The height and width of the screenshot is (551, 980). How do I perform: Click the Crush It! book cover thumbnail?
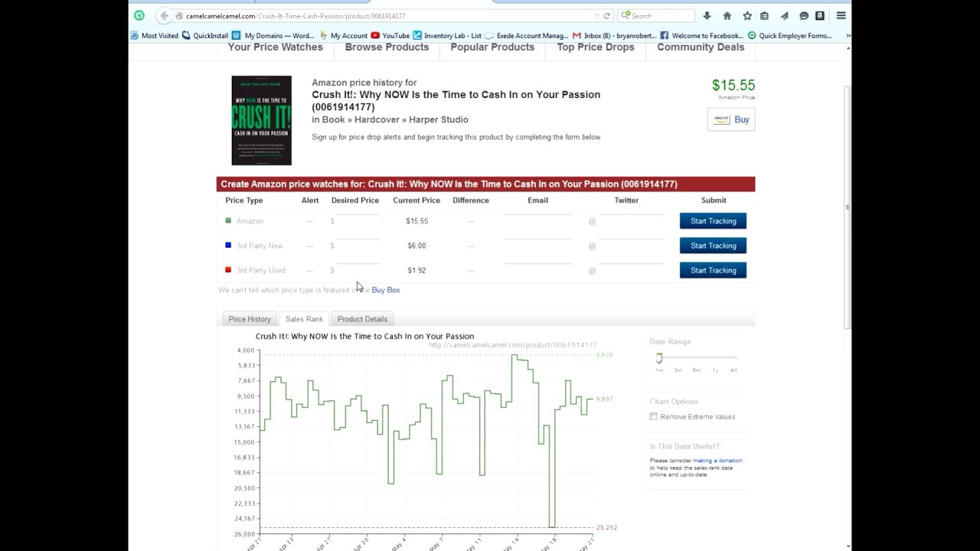262,120
